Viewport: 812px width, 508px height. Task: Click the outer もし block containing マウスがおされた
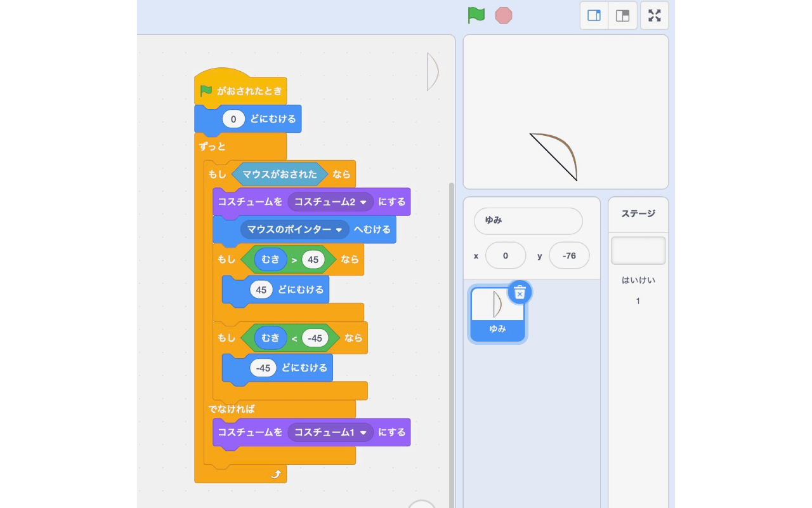[x=217, y=174]
